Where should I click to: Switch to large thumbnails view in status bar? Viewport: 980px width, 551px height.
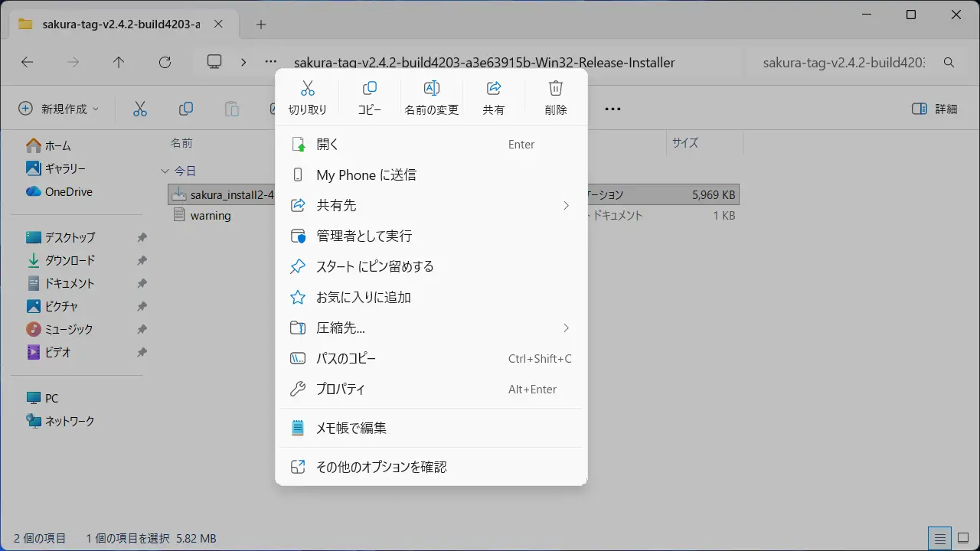(x=963, y=537)
